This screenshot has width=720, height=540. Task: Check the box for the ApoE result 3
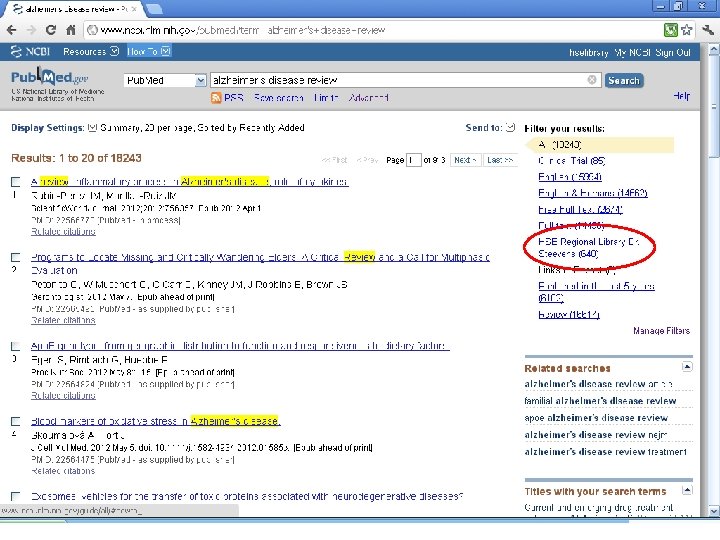pyautogui.click(x=15, y=346)
